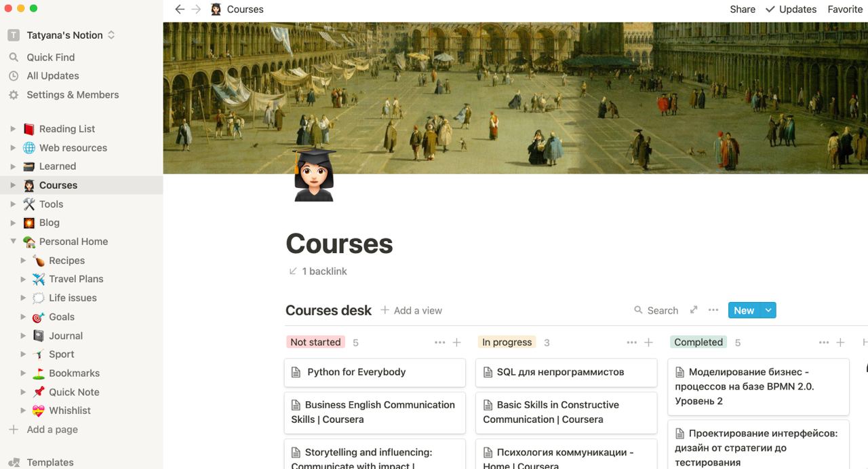868x469 pixels.
Task: Open the Courses desk three-dot options menu
Action: click(x=713, y=310)
